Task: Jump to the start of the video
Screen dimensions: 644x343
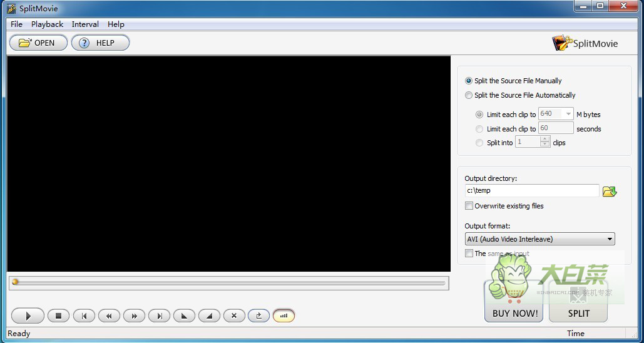Action: pyautogui.click(x=84, y=316)
